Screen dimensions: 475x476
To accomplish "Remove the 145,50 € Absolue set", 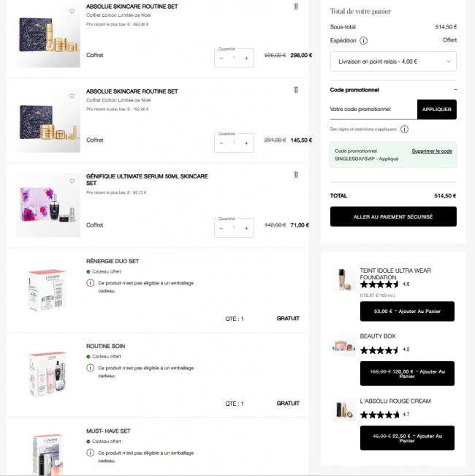I will point(296,89).
